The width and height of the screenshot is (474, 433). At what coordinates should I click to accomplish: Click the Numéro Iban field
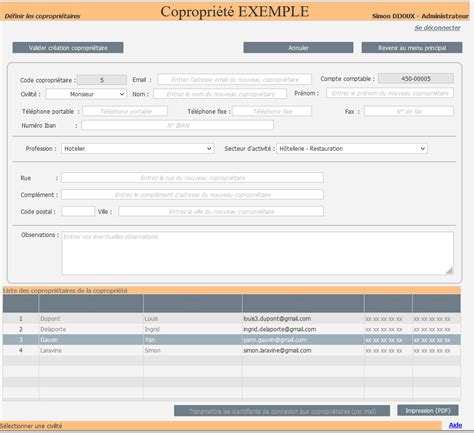pos(178,125)
